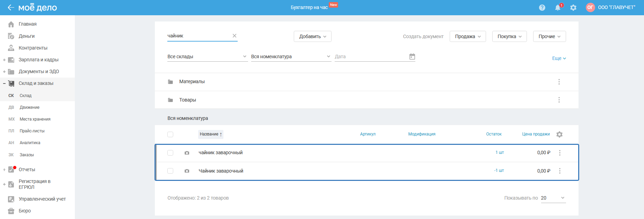This screenshot has width=644, height=219.
Task: Expand the Продажа document dropdown
Action: (467, 36)
